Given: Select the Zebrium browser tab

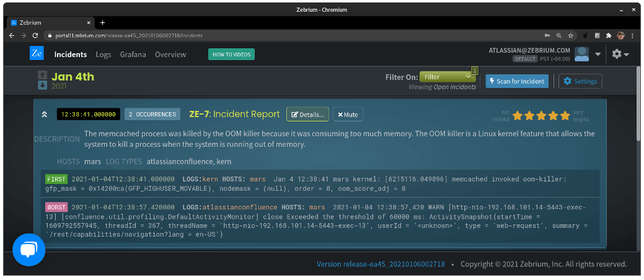Looking at the screenshot, I should 51,22.
